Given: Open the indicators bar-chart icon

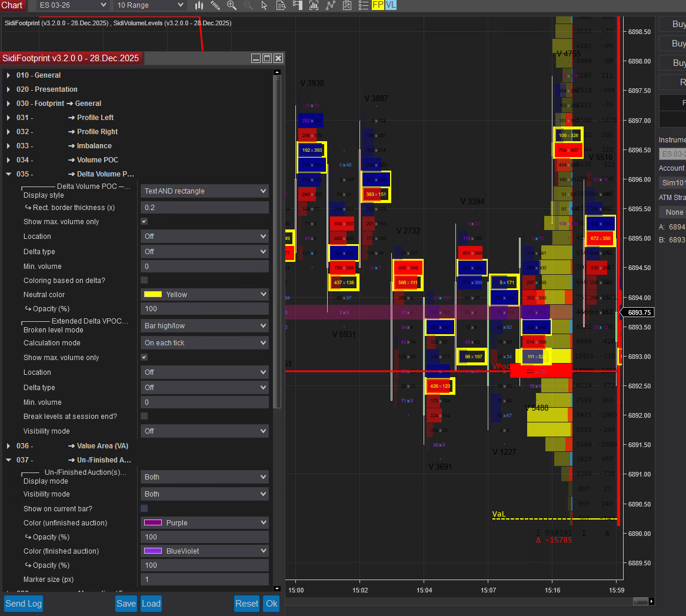Looking at the screenshot, I should pos(314,5).
